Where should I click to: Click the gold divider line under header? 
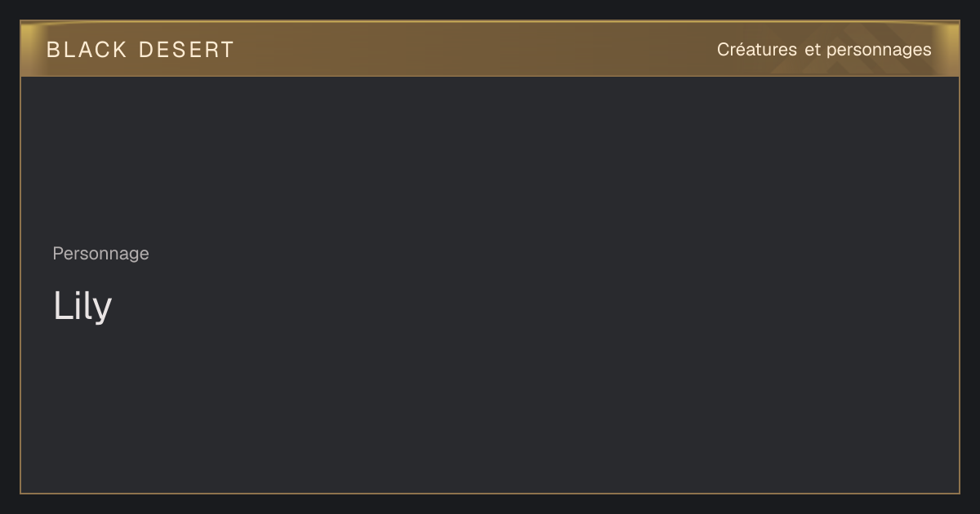[x=490, y=76]
